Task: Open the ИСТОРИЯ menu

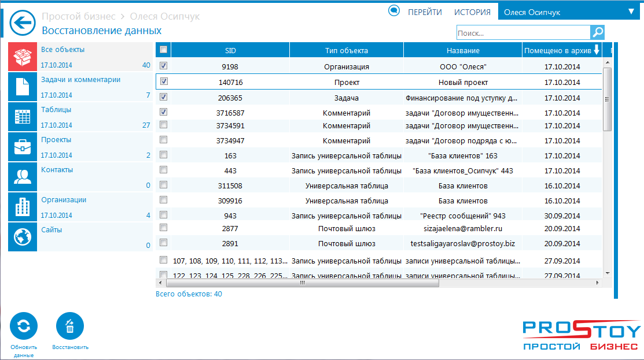Action: pyautogui.click(x=472, y=12)
